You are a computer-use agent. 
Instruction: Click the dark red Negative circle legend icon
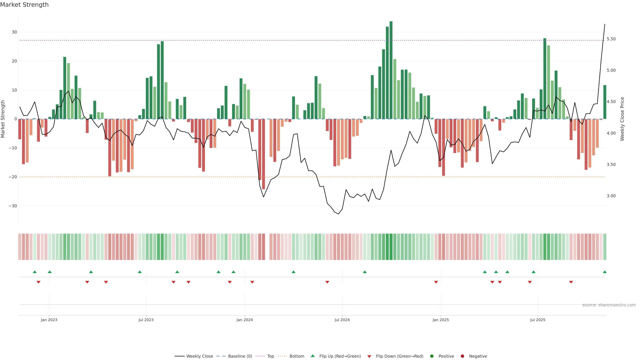point(462,356)
